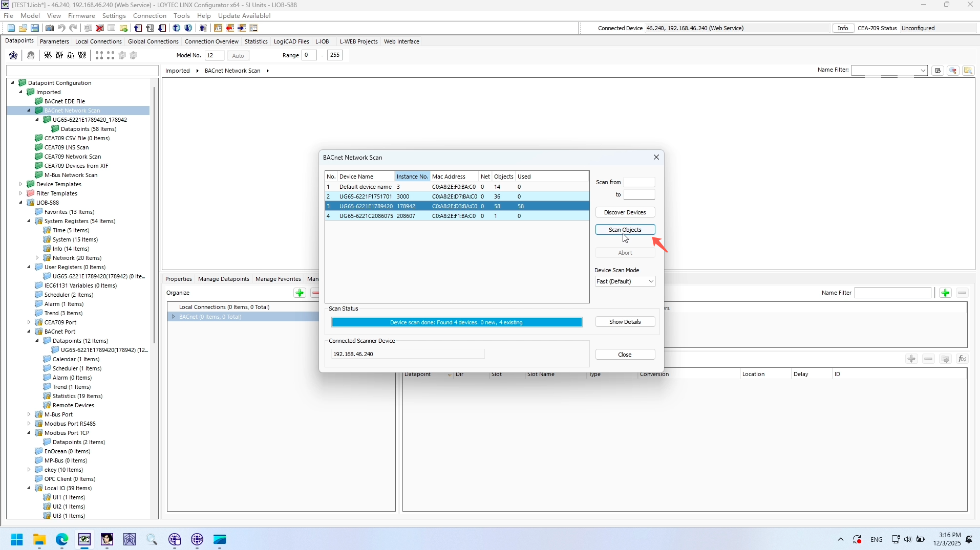980x550 pixels.
Task: Click the Info button in top status bar
Action: pyautogui.click(x=843, y=28)
